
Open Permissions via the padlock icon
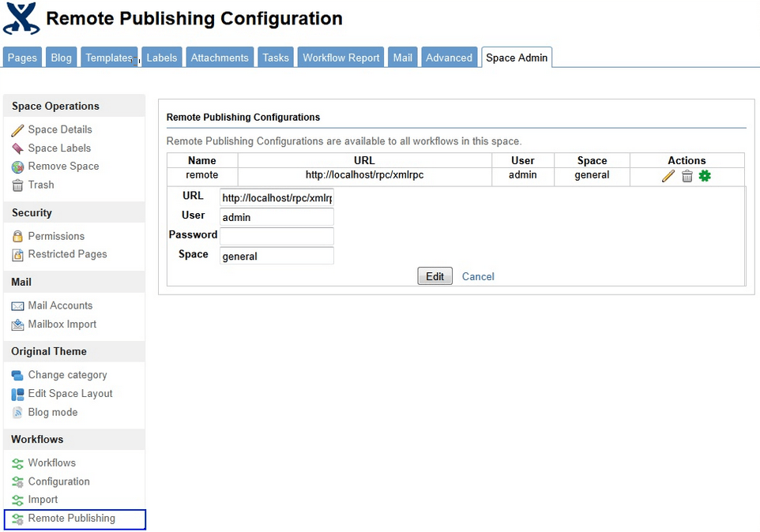17,235
